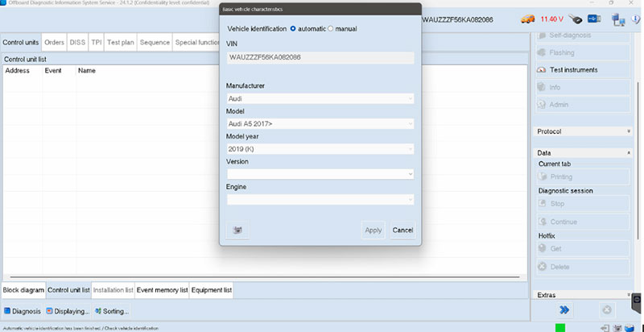This screenshot has width=644, height=332.
Task: Open the Special functions tab
Action: coord(196,43)
